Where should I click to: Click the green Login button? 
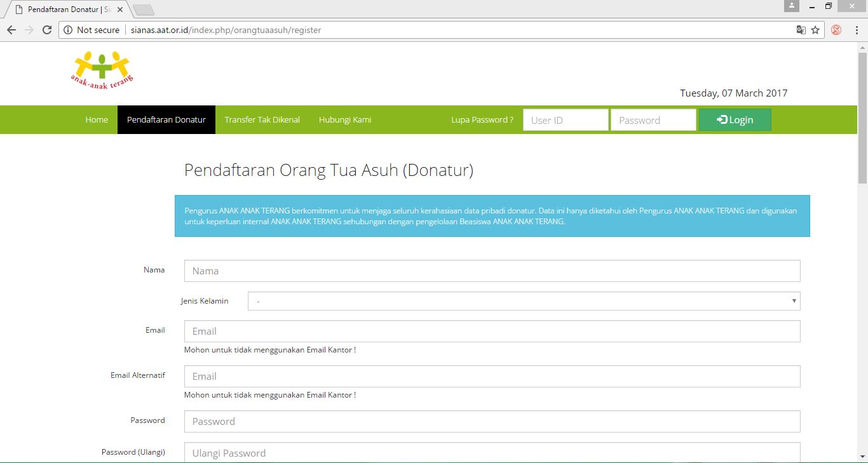click(x=735, y=120)
